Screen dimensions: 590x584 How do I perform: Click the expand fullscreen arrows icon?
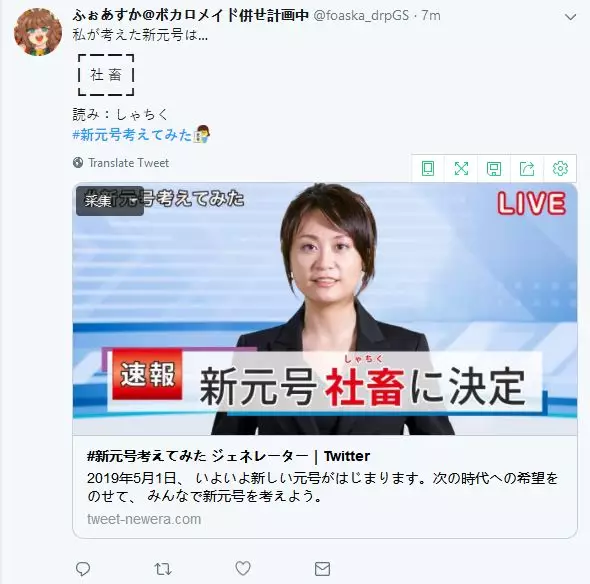[x=461, y=168]
